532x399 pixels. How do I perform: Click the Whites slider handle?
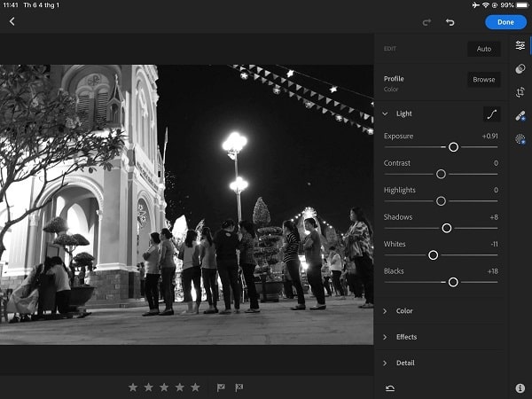(433, 255)
